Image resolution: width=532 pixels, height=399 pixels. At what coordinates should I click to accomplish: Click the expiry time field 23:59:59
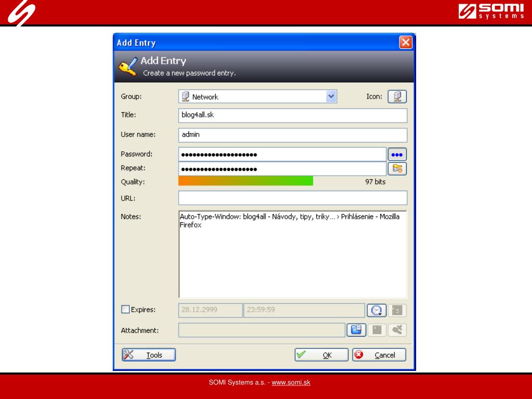point(304,310)
